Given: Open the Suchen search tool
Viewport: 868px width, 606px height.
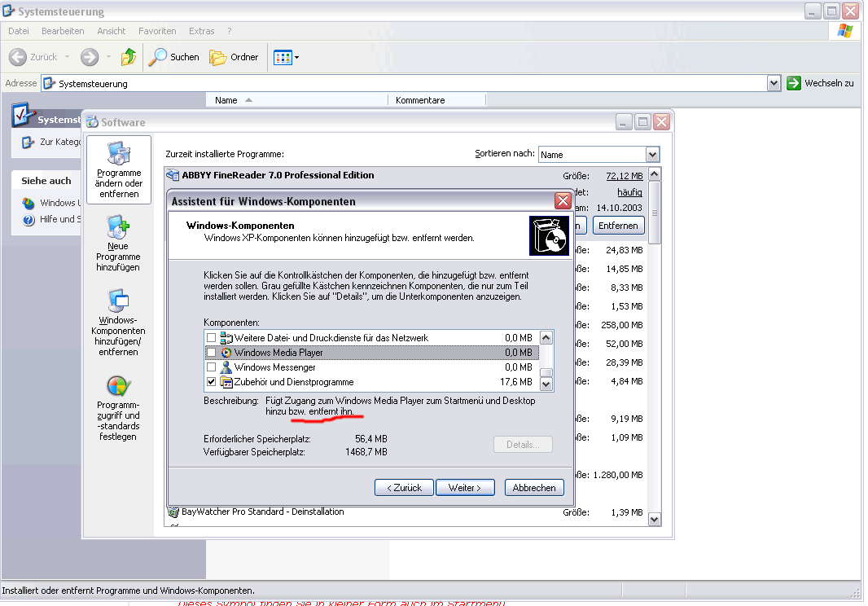Looking at the screenshot, I should click(174, 57).
